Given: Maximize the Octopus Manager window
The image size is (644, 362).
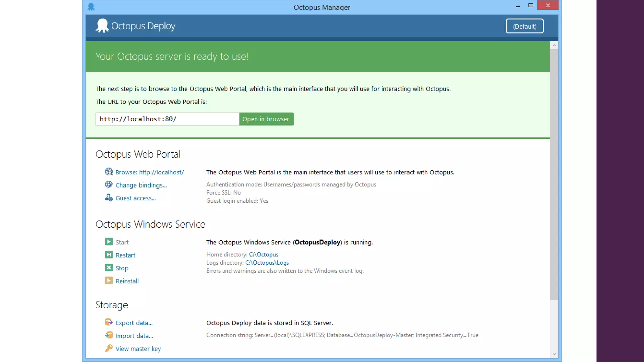Looking at the screenshot, I should [531, 5].
